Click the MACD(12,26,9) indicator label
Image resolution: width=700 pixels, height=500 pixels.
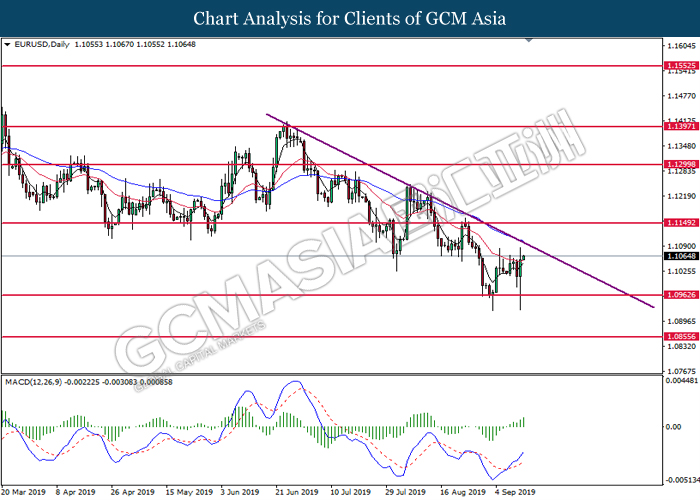[x=34, y=382]
